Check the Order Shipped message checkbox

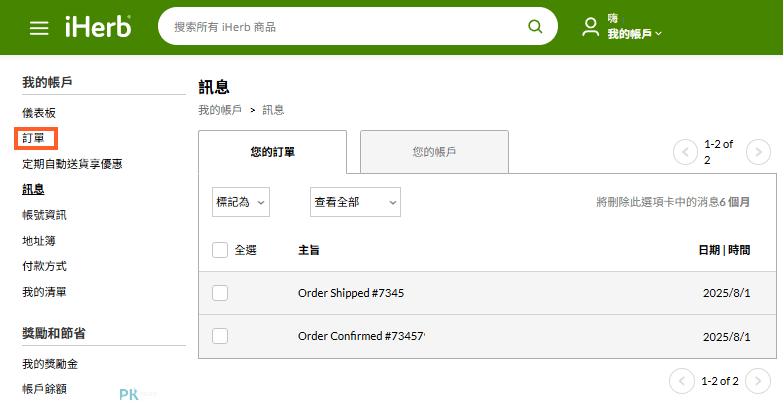pos(220,293)
